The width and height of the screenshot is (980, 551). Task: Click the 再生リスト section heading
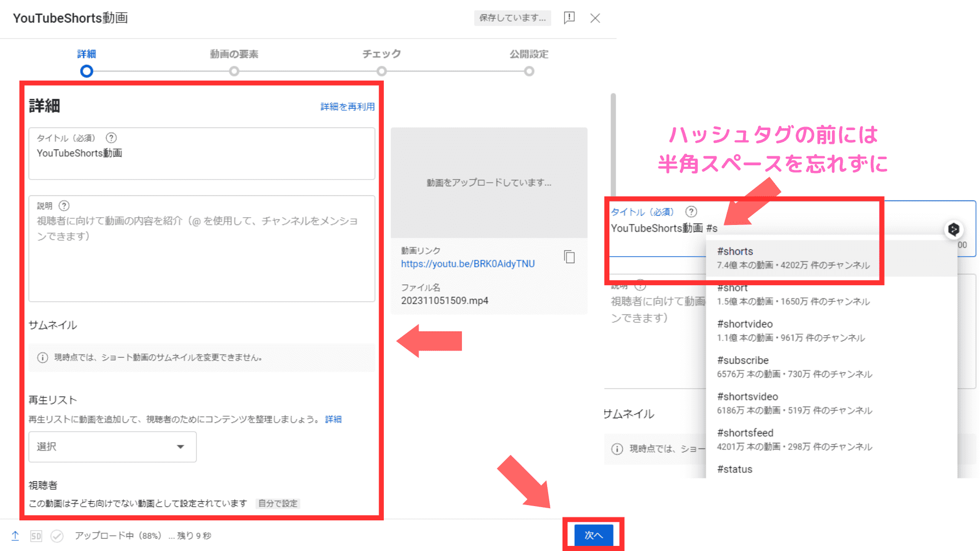[53, 400]
